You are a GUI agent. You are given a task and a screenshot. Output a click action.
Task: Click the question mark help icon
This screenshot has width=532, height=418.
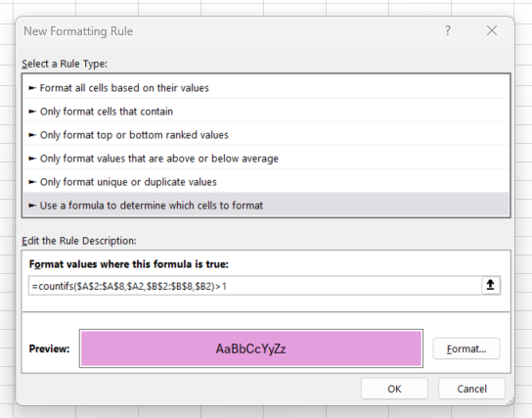tap(448, 30)
